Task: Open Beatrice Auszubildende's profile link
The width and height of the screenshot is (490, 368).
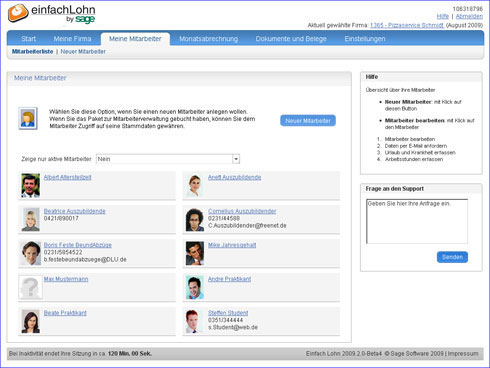Action: (x=75, y=211)
